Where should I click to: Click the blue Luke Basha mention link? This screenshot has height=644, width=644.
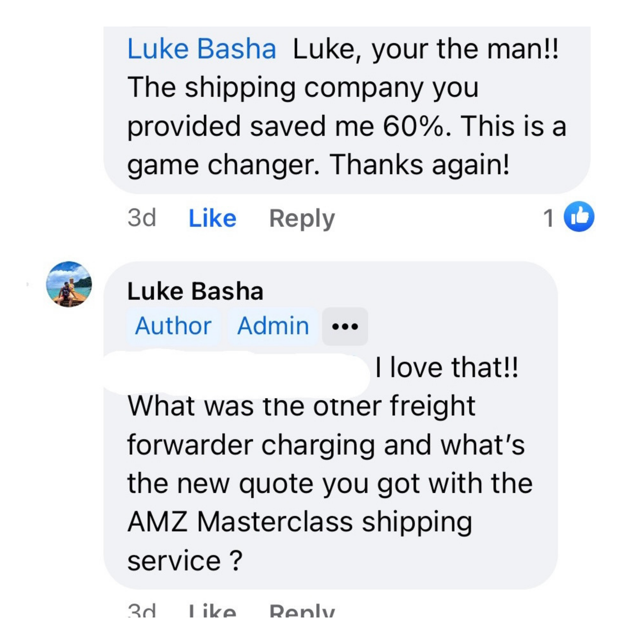pos(202,49)
